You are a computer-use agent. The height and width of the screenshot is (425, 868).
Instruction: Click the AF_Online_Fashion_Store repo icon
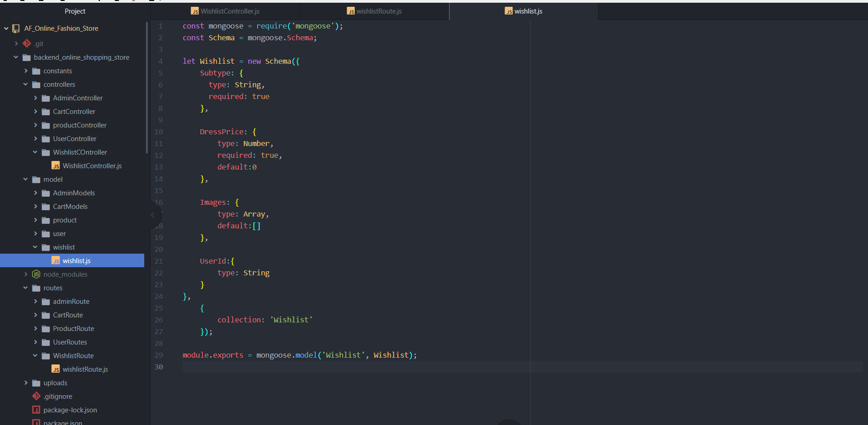(x=16, y=28)
